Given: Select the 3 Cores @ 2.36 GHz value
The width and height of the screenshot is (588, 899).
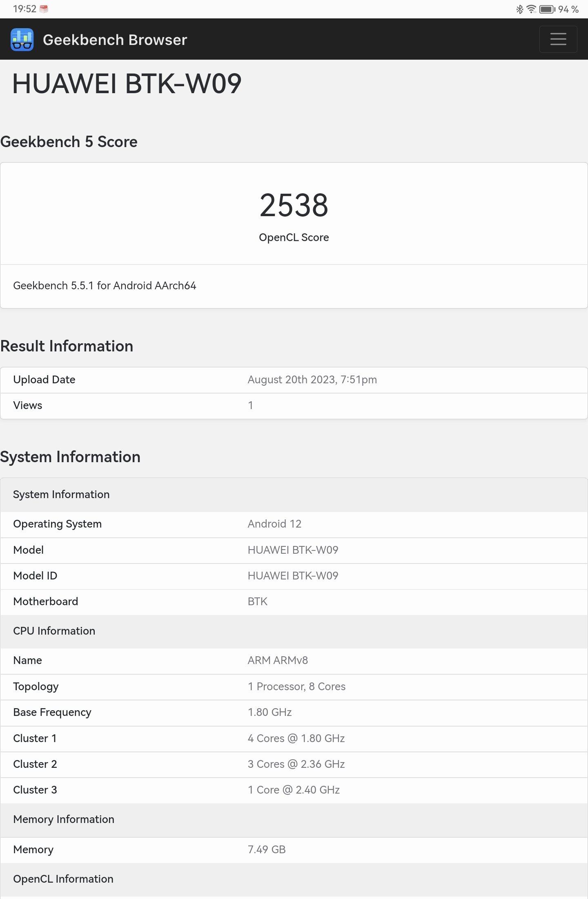Looking at the screenshot, I should click(x=296, y=764).
